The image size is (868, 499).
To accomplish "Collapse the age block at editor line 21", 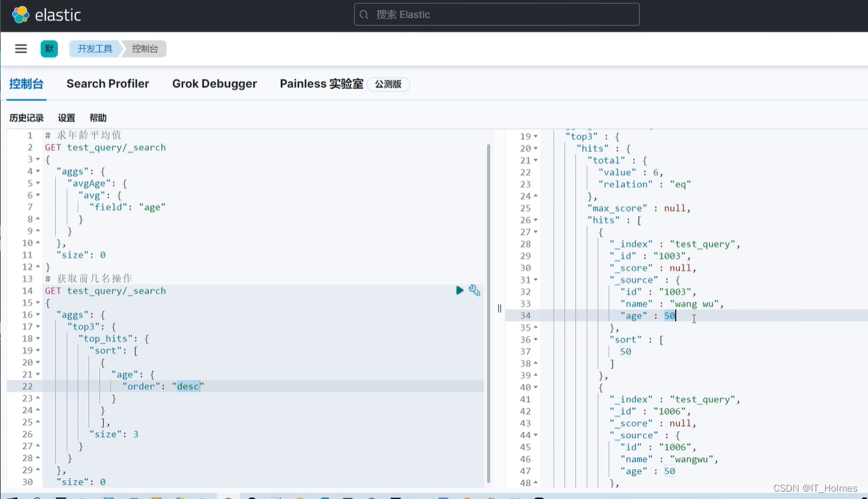I will tap(38, 375).
